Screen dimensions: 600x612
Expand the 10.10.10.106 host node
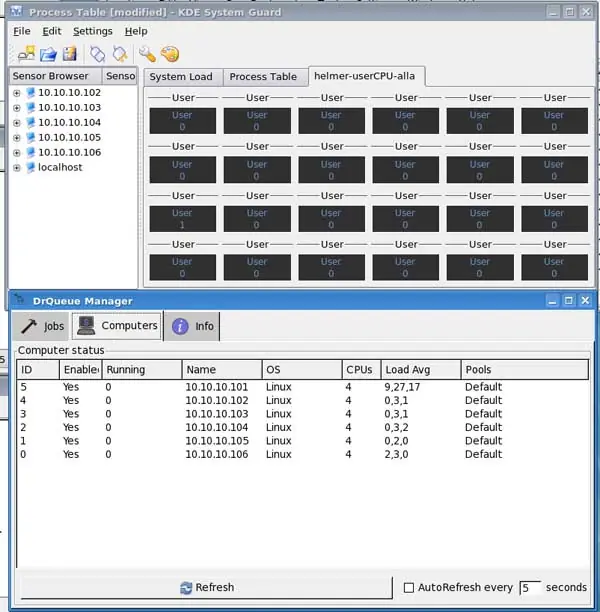pos(16,153)
